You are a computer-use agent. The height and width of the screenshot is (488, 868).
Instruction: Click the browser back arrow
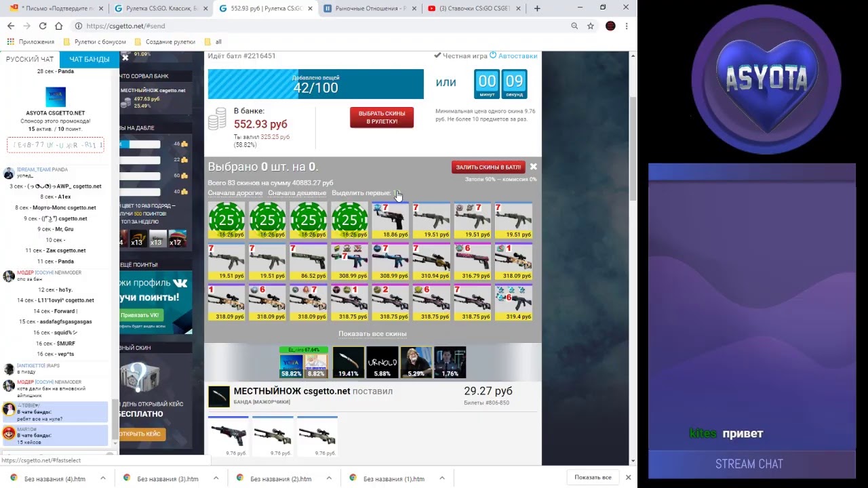11,26
